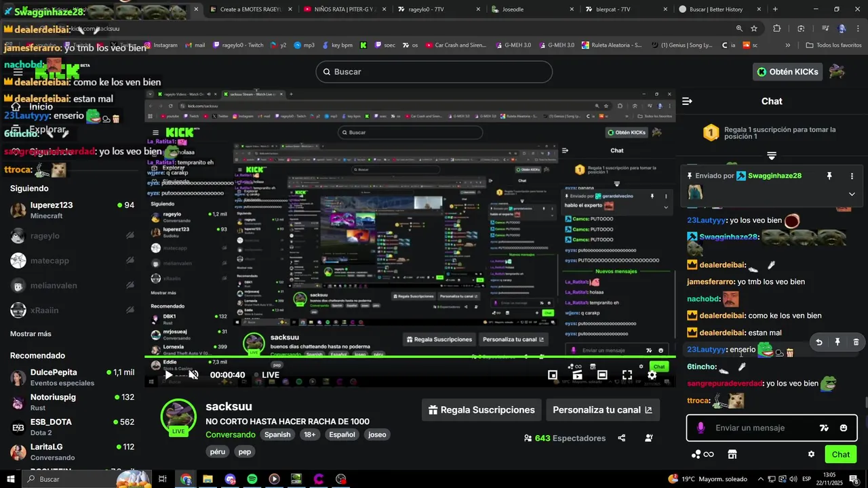The image size is (868, 488).
Task: Open Windows Start menu
Action: coord(10,479)
